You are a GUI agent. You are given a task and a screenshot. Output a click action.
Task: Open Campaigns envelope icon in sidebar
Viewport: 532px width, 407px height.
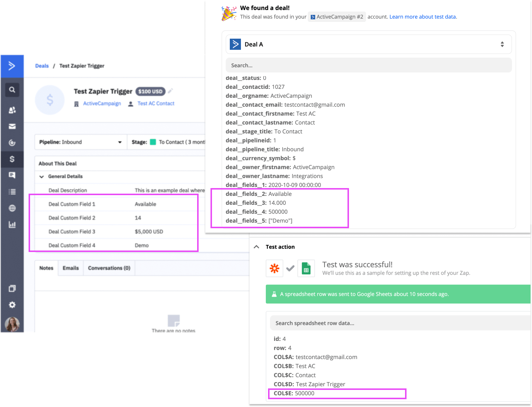coord(12,126)
